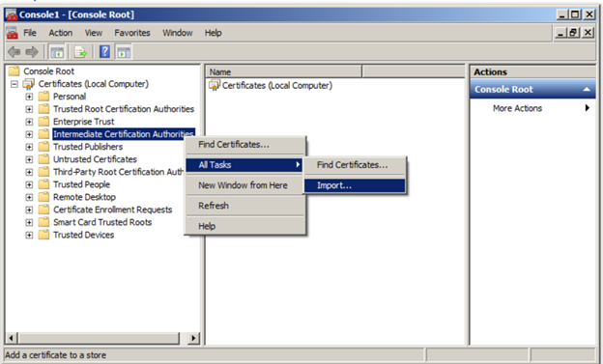Click More Actions in the Actions pane

[517, 108]
